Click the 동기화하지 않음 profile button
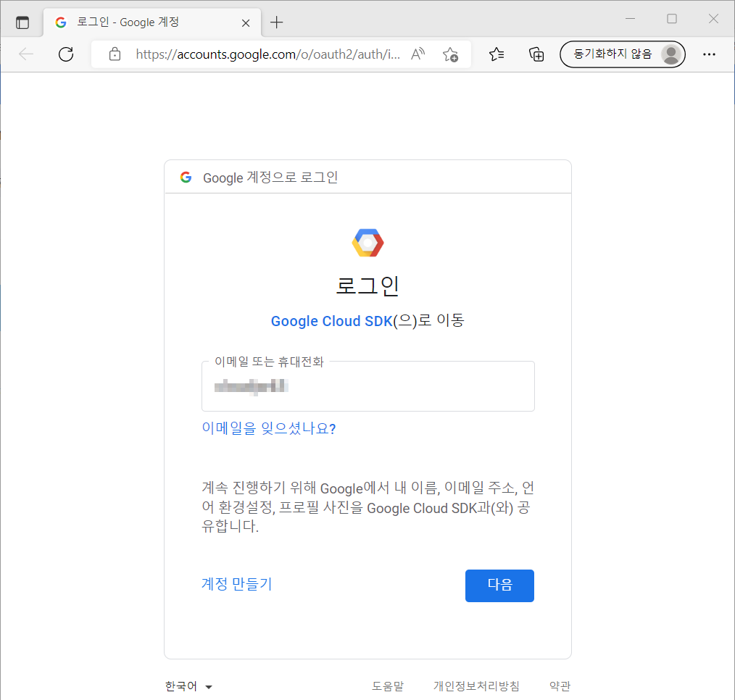Screen dimensions: 735x700 623,54
